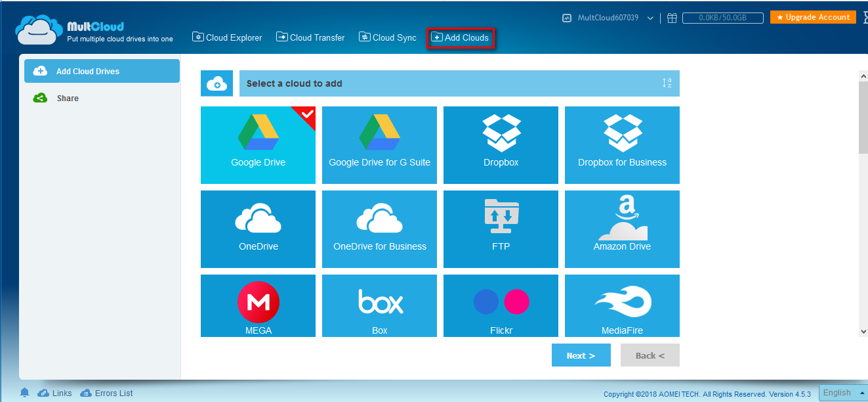Image resolution: width=868 pixels, height=402 pixels.
Task: Click the MultCloud logo
Action: (x=94, y=30)
